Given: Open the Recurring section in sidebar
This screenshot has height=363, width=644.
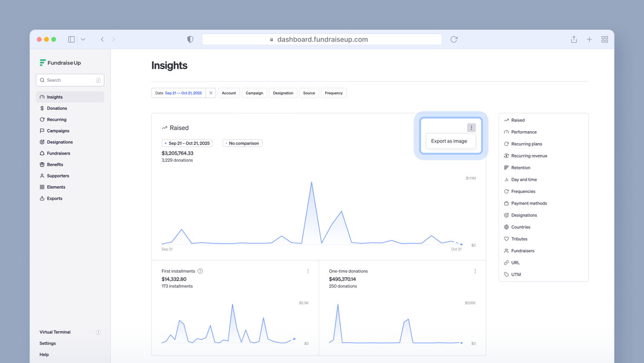Looking at the screenshot, I should [56, 119].
